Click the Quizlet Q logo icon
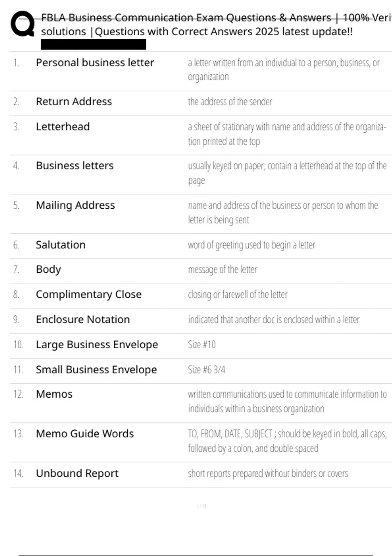The width and height of the screenshot is (392, 556). pos(23,24)
